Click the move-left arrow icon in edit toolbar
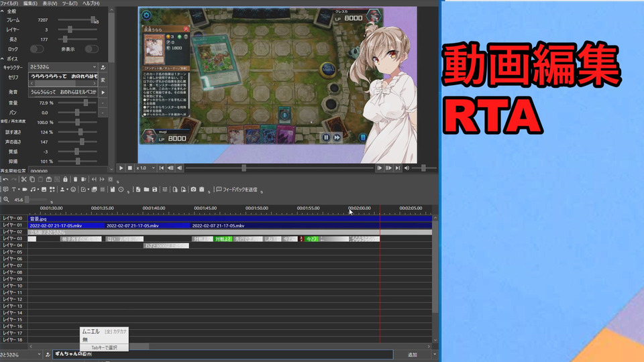The image size is (644, 362). tap(94, 180)
